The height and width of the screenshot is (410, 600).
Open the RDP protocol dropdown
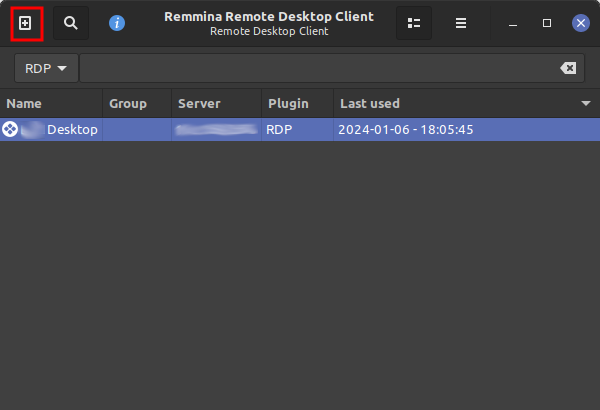(x=46, y=68)
